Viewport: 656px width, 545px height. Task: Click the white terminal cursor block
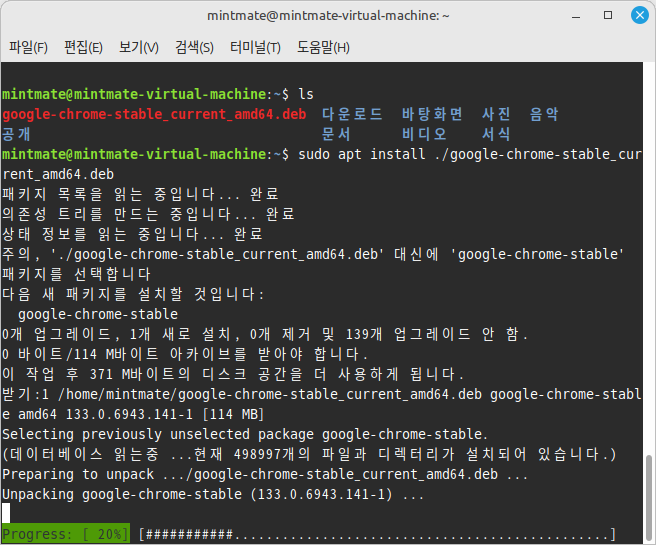(x=6, y=513)
